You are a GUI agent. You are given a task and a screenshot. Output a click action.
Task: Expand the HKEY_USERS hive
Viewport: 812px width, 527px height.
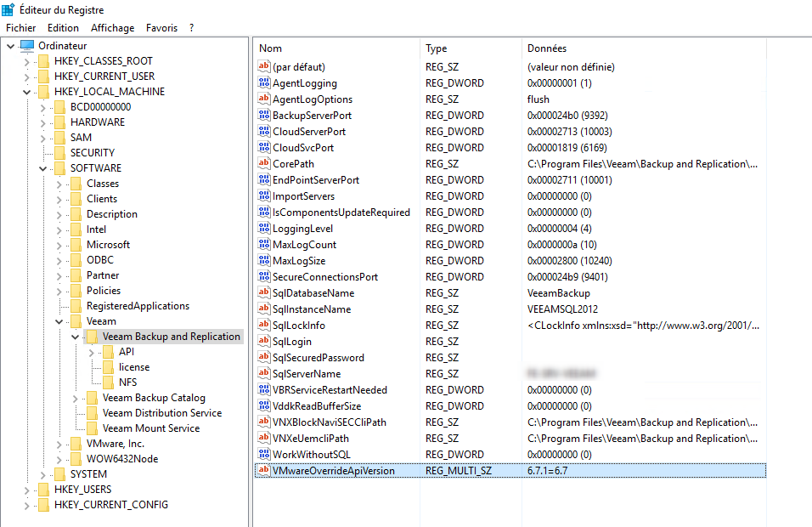pyautogui.click(x=27, y=490)
